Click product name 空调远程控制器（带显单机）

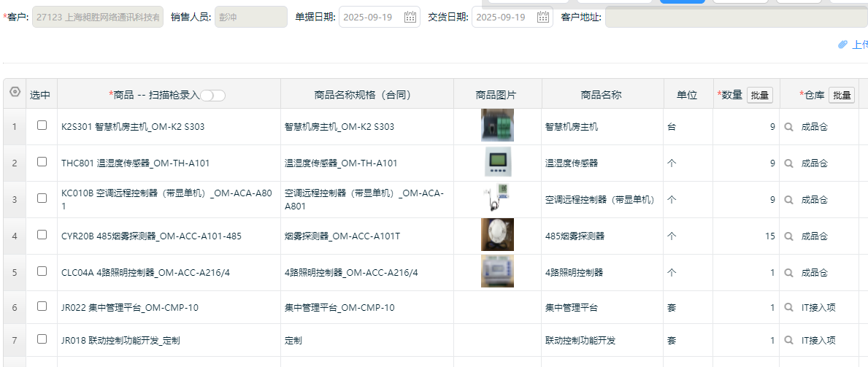coord(600,200)
